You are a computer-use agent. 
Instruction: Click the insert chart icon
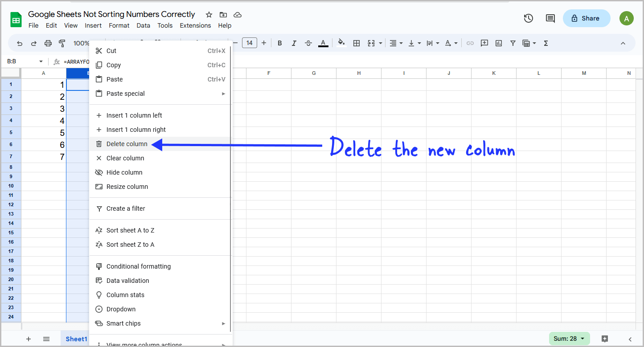[x=499, y=43]
